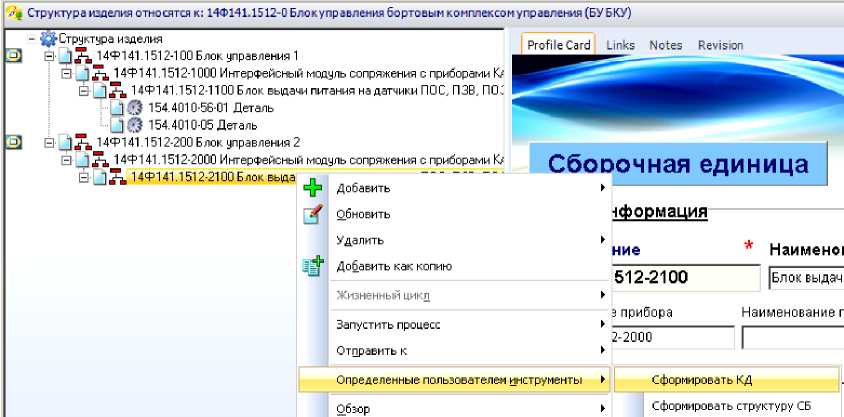The width and height of the screenshot is (844, 417).
Task: Choose Обновить from context menu
Action: tap(455, 214)
